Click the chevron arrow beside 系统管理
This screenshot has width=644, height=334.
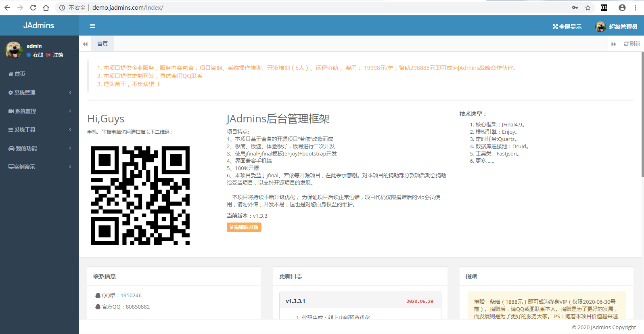70,92
